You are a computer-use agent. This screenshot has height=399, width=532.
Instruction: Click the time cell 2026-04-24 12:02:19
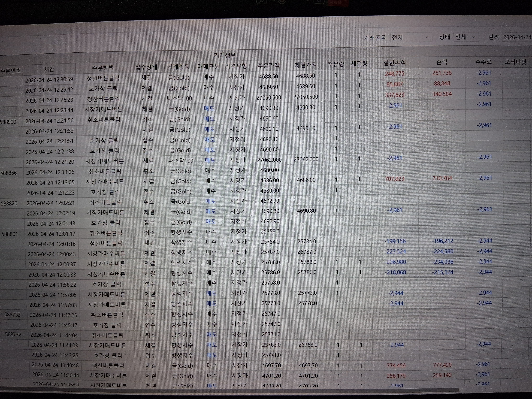click(x=51, y=213)
